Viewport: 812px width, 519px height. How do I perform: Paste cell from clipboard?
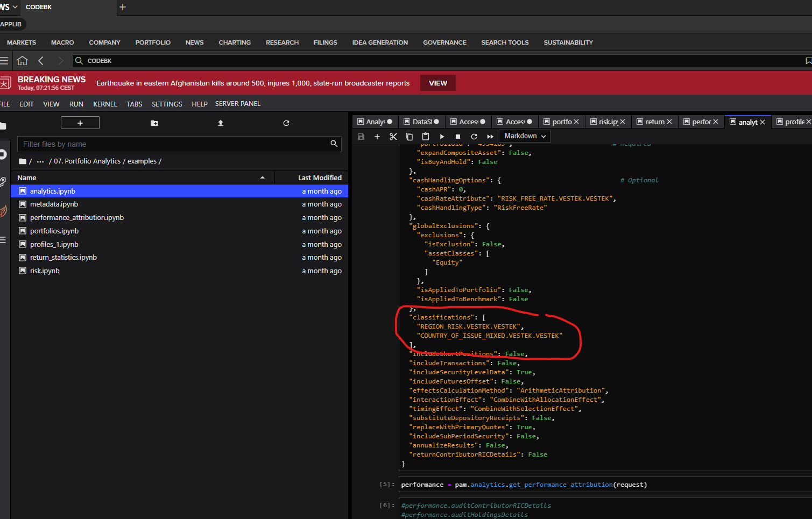pyautogui.click(x=426, y=137)
